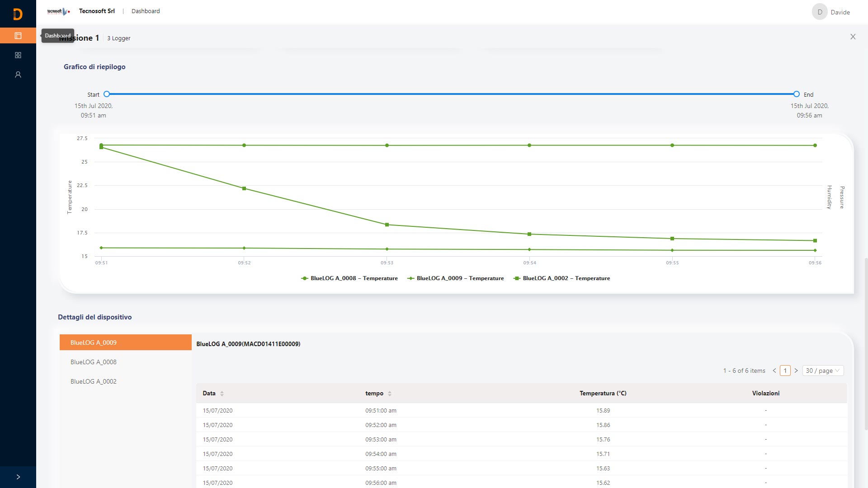The height and width of the screenshot is (488, 868).
Task: Click the 3 Logger label
Action: [x=118, y=38]
